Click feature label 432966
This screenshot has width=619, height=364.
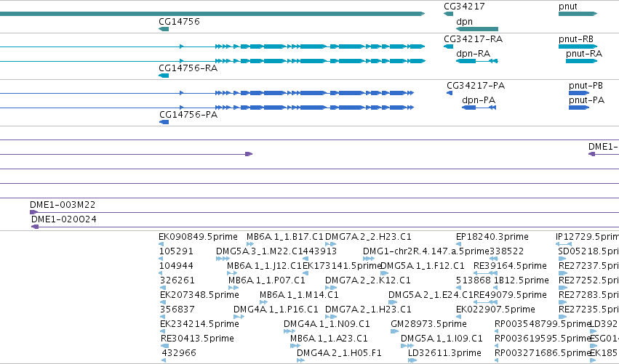point(179,353)
